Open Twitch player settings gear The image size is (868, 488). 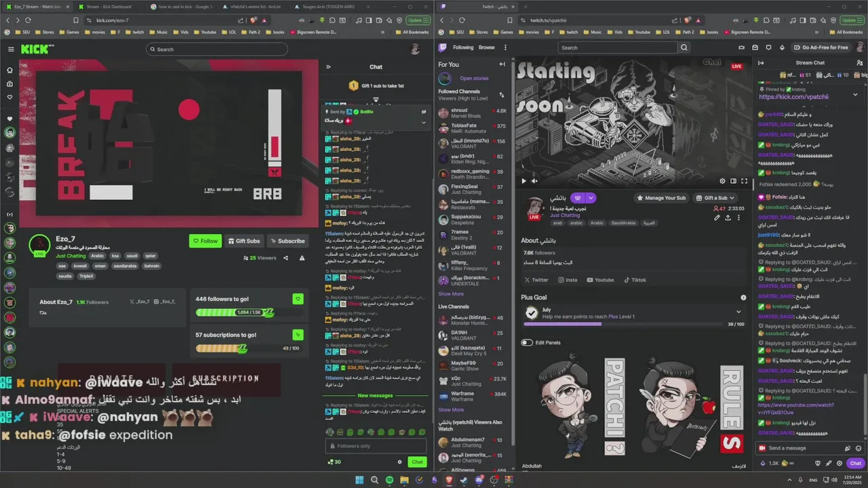click(722, 181)
